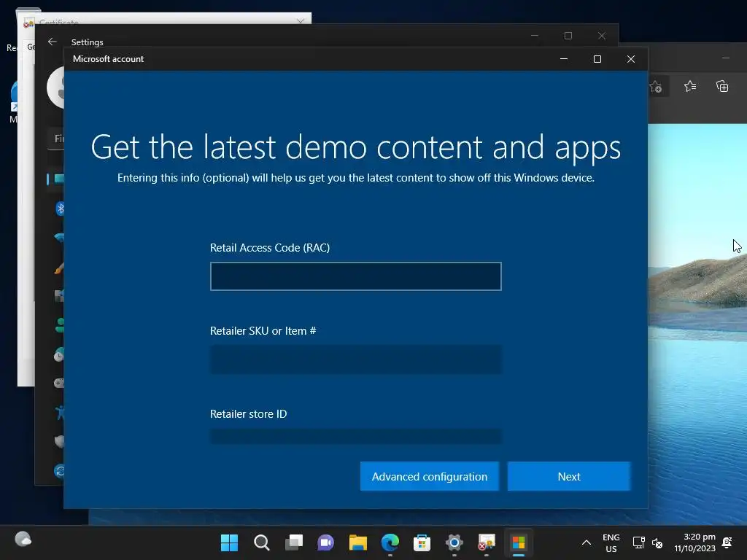Select the Microsoft account app on taskbar
The height and width of the screenshot is (560, 747).
519,542
